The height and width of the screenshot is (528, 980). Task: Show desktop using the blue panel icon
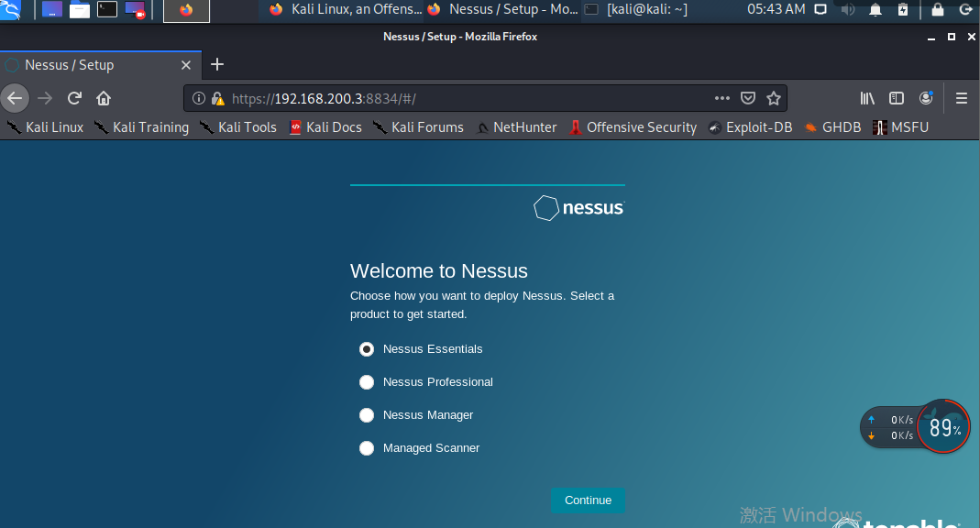[x=52, y=9]
